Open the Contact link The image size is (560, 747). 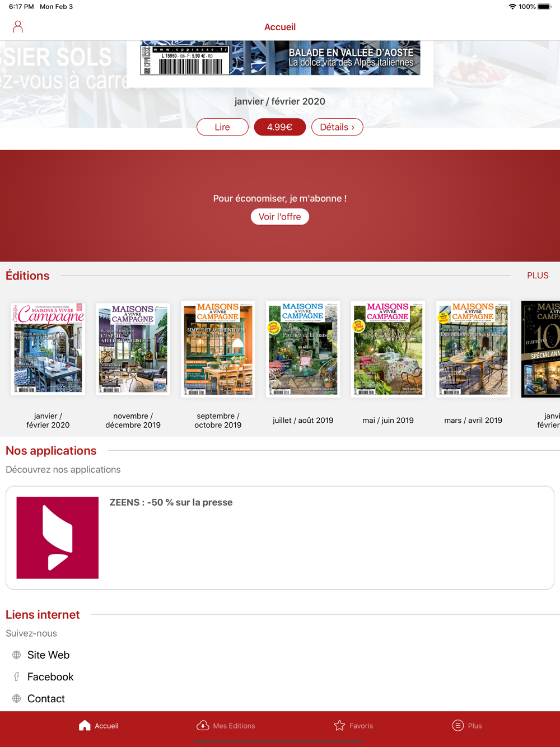[46, 699]
